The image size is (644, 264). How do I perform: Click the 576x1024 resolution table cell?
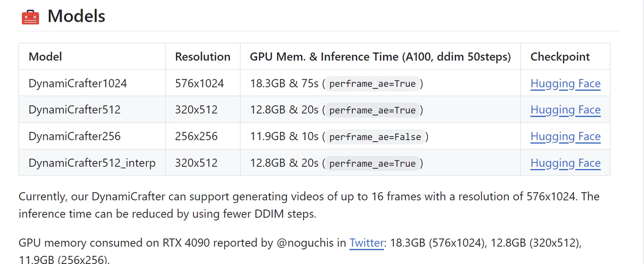[x=199, y=84]
